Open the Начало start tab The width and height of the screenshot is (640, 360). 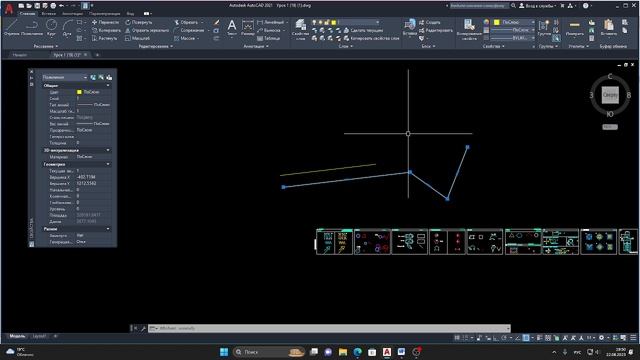point(20,55)
